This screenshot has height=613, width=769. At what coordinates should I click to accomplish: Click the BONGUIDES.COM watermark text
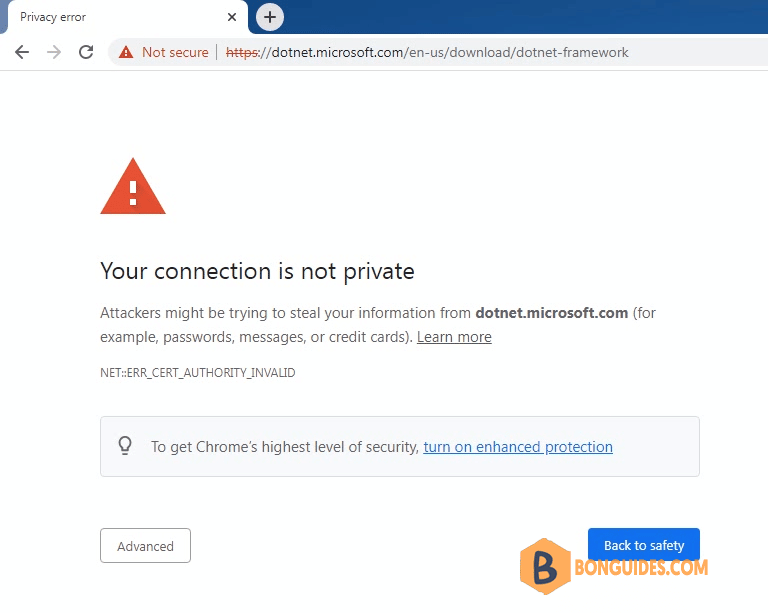(641, 567)
